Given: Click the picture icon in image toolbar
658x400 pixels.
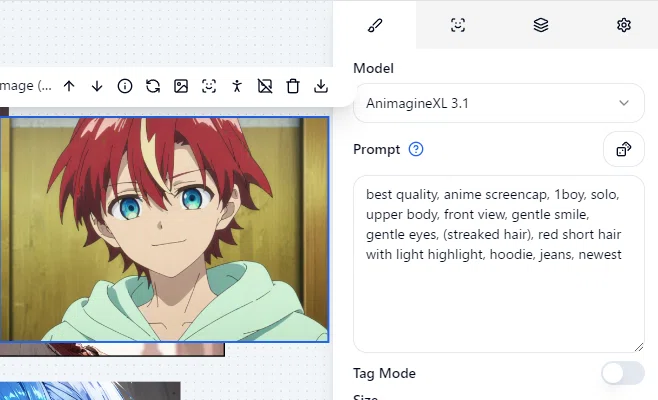Looking at the screenshot, I should [181, 86].
